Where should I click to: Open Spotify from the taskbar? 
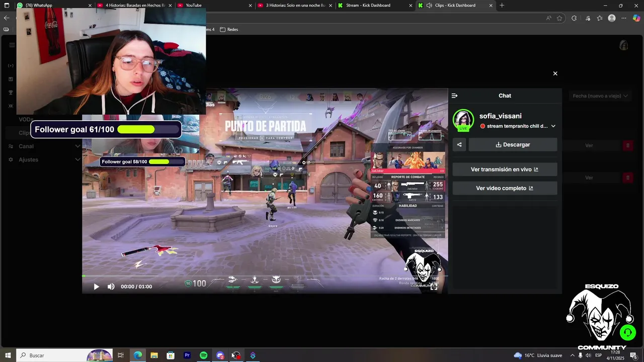coord(204,355)
